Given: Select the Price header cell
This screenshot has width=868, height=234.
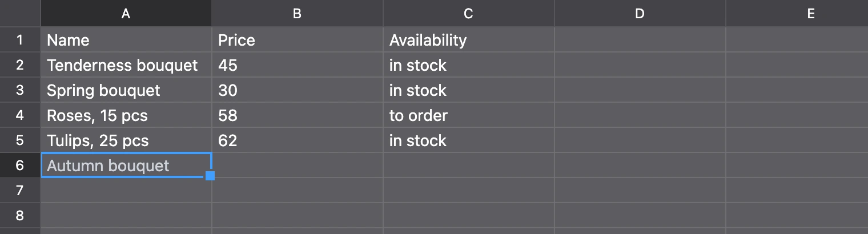Looking at the screenshot, I should point(298,40).
